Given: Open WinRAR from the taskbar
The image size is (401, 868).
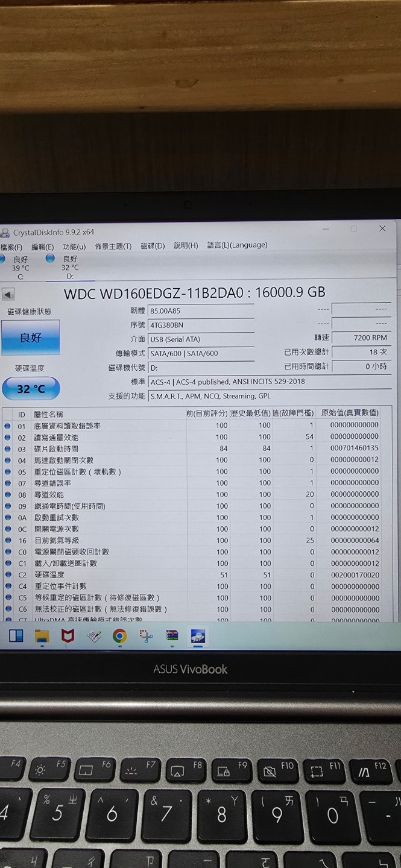Looking at the screenshot, I should (x=172, y=635).
